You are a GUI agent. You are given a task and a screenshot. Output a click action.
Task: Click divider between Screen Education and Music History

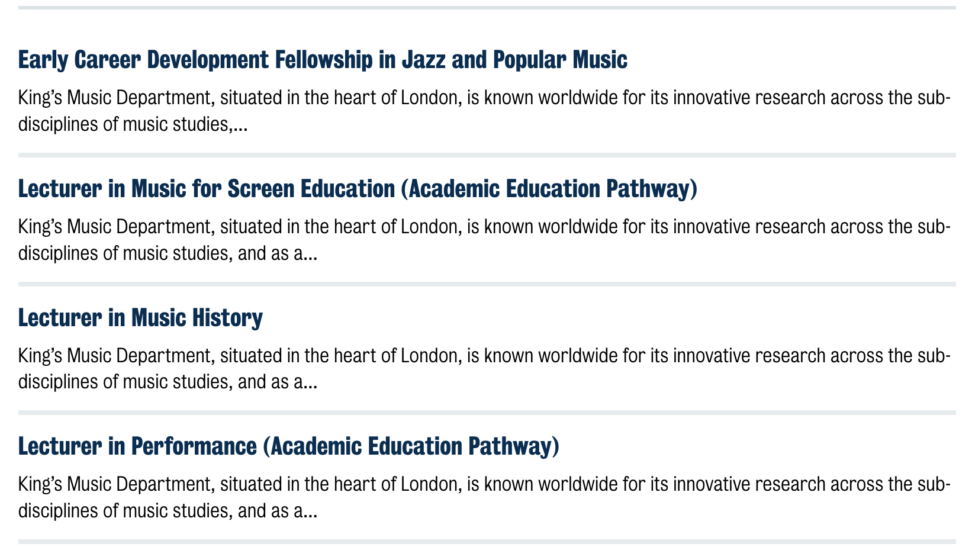487,284
